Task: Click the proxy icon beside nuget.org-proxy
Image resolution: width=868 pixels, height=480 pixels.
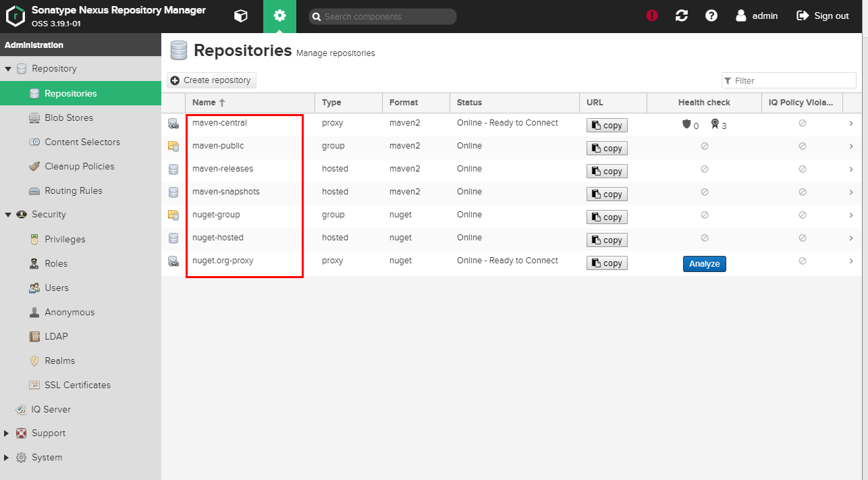Action: pos(173,261)
